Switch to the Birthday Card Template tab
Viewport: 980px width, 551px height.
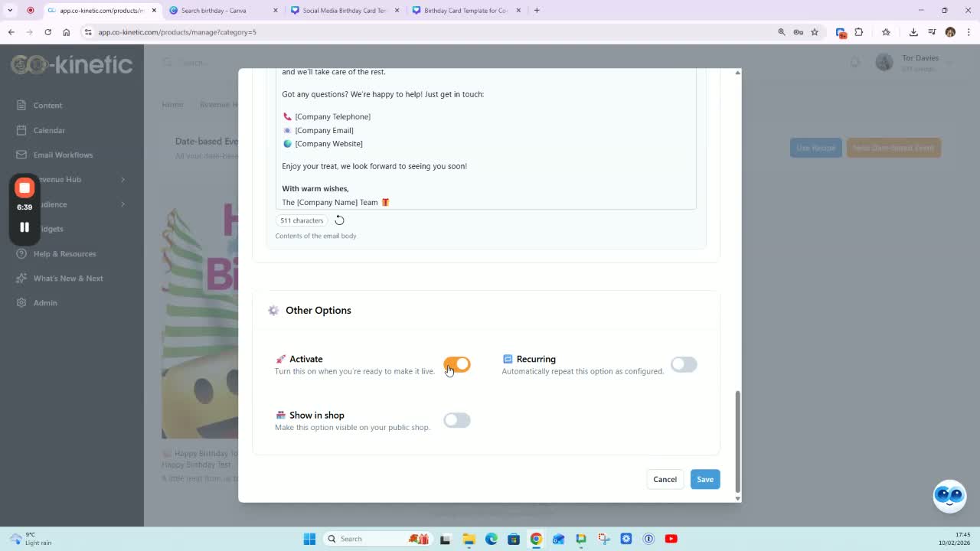coord(466,11)
